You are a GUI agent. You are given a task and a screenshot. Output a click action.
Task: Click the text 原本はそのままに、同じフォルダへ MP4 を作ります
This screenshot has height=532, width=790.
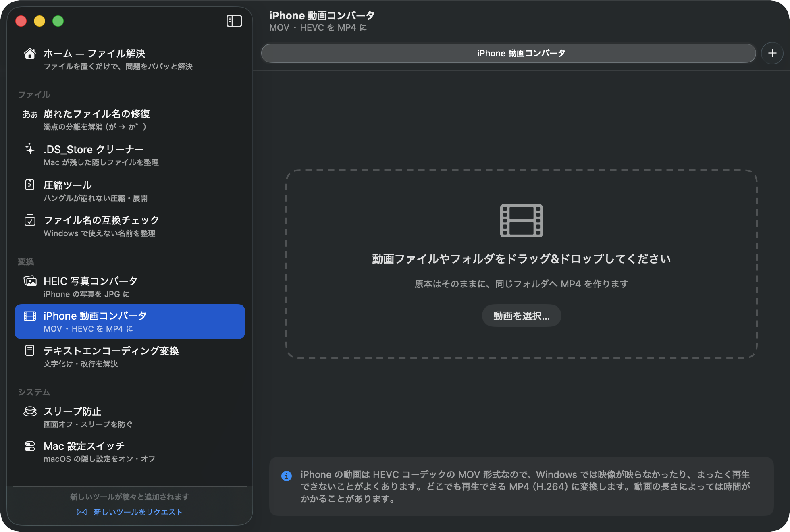(522, 284)
